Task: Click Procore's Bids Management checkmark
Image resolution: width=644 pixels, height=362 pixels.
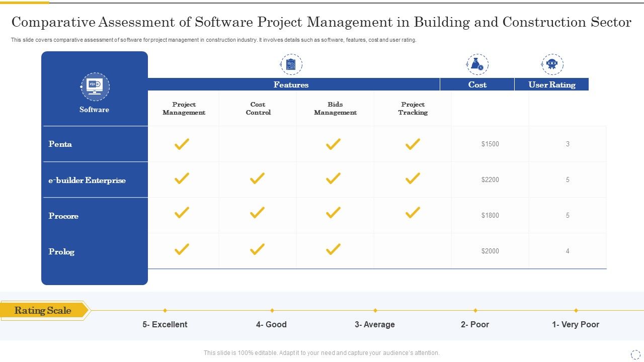Action: click(333, 213)
